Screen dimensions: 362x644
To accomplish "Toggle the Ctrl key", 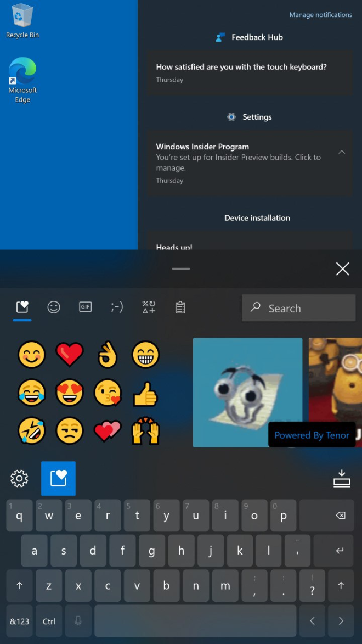I will point(49,621).
